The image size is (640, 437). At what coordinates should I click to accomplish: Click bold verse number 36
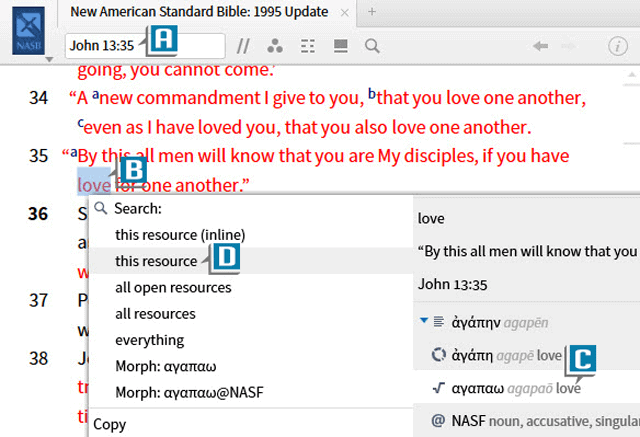click(38, 214)
